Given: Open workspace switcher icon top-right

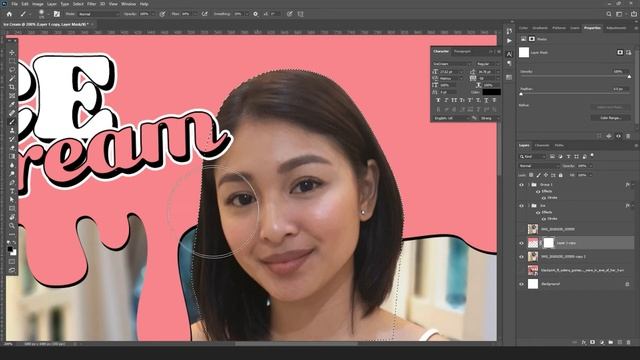Looking at the screenshot, I should pos(619,14).
